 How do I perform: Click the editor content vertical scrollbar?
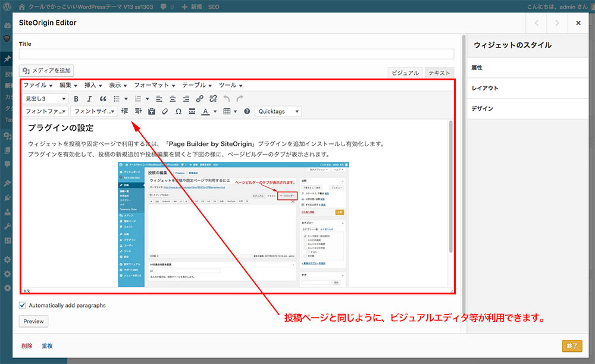pyautogui.click(x=450, y=187)
